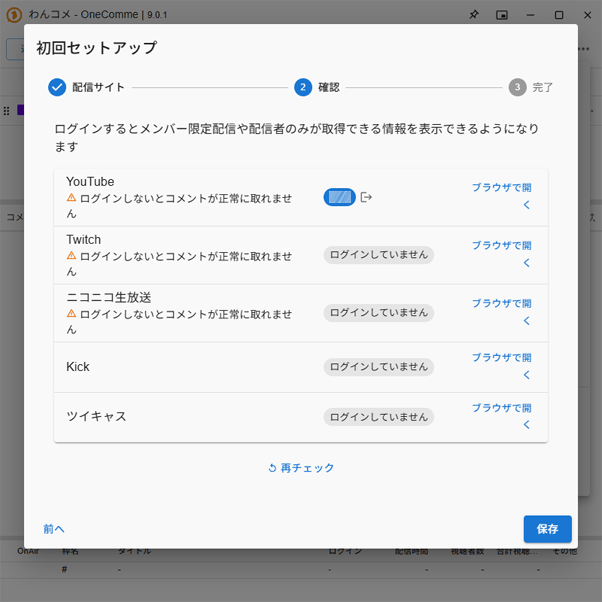602x602 pixels.
Task: Select the 配信サイト step with checkmark
Action: (x=86, y=87)
